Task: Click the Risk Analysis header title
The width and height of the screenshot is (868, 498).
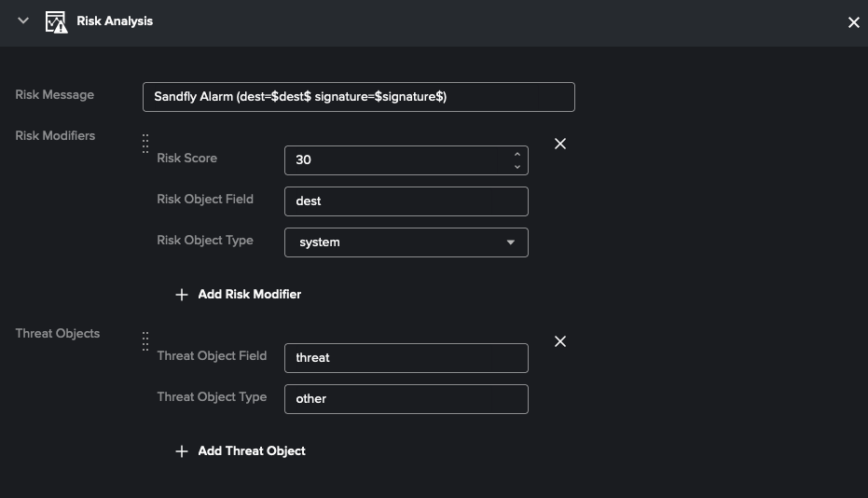Action: (115, 21)
